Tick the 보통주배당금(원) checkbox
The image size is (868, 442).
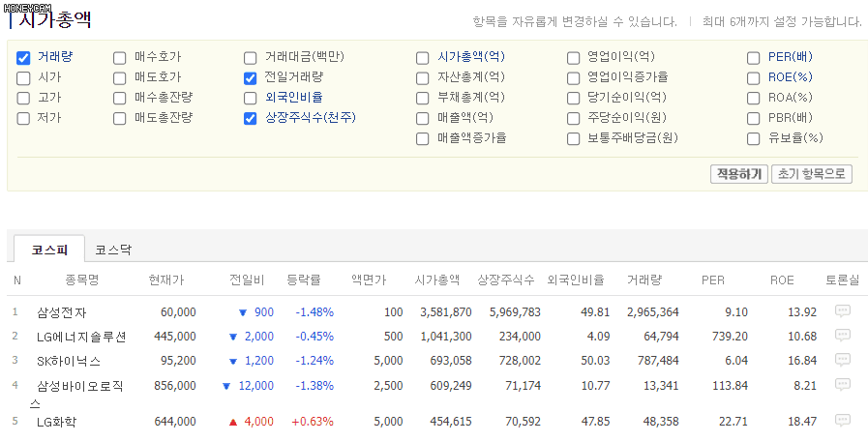(574, 139)
